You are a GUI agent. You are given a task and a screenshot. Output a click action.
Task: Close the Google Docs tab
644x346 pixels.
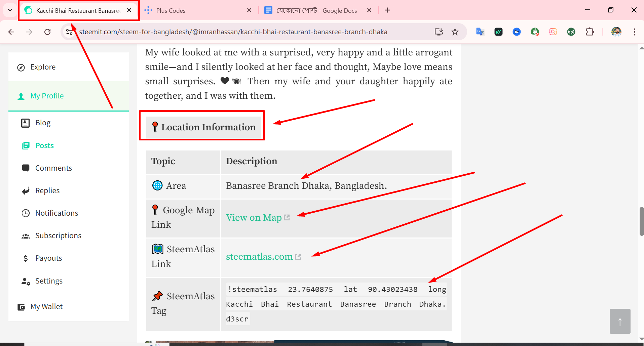pyautogui.click(x=369, y=10)
